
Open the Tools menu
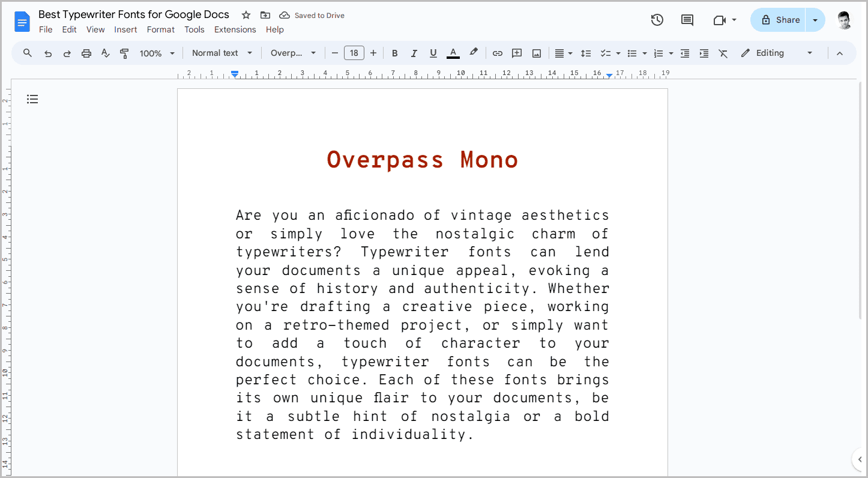coord(194,29)
